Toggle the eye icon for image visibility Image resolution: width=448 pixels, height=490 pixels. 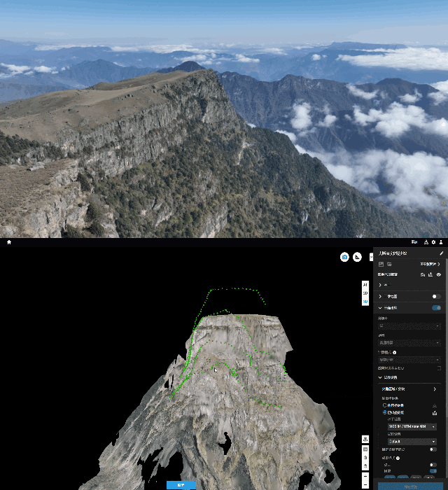pos(439,275)
